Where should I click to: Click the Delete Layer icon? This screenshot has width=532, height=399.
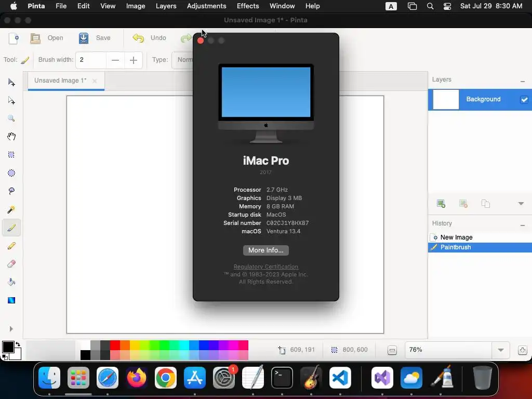(x=463, y=204)
